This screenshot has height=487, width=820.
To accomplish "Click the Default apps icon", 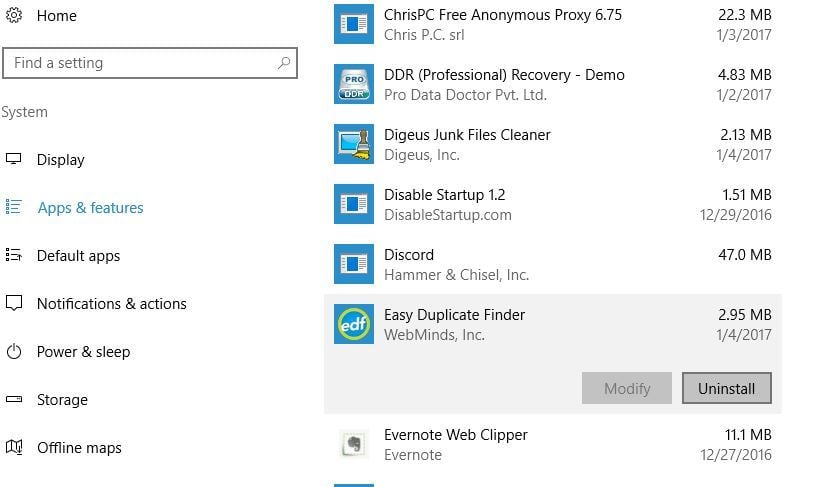I will point(14,255).
